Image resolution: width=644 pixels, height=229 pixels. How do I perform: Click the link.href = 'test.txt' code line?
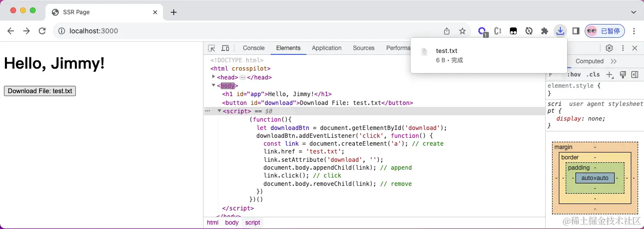pos(304,152)
